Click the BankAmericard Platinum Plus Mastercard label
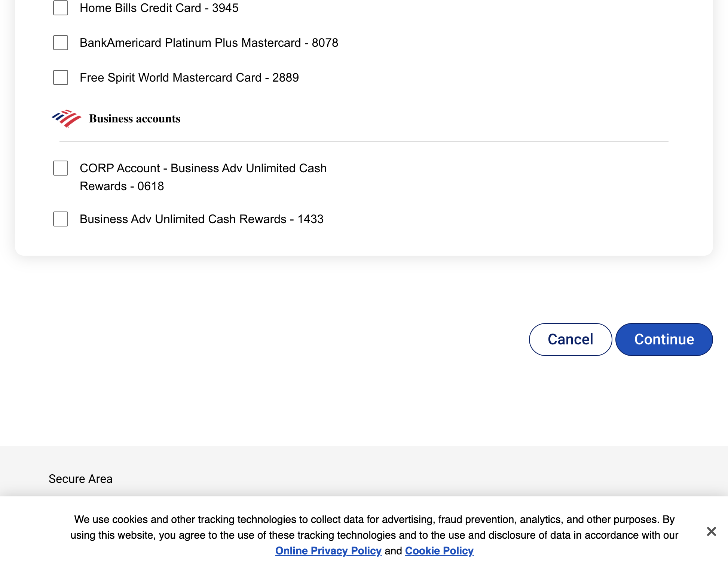This screenshot has width=728, height=566. point(209,43)
